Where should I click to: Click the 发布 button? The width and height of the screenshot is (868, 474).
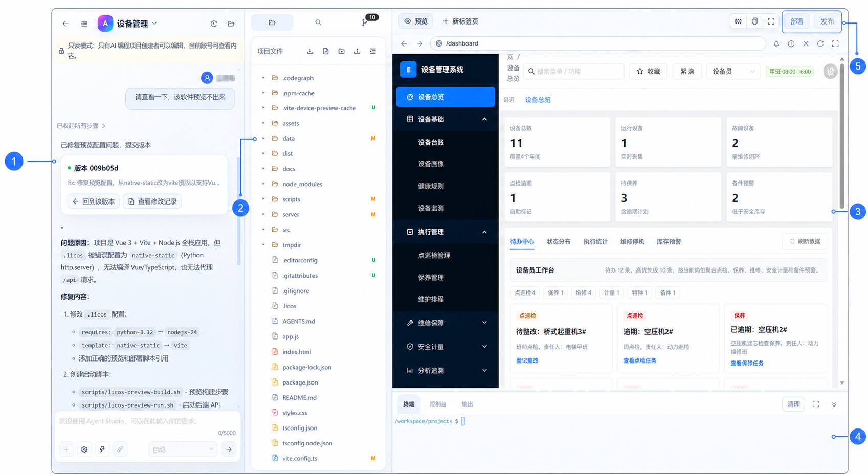(x=827, y=21)
